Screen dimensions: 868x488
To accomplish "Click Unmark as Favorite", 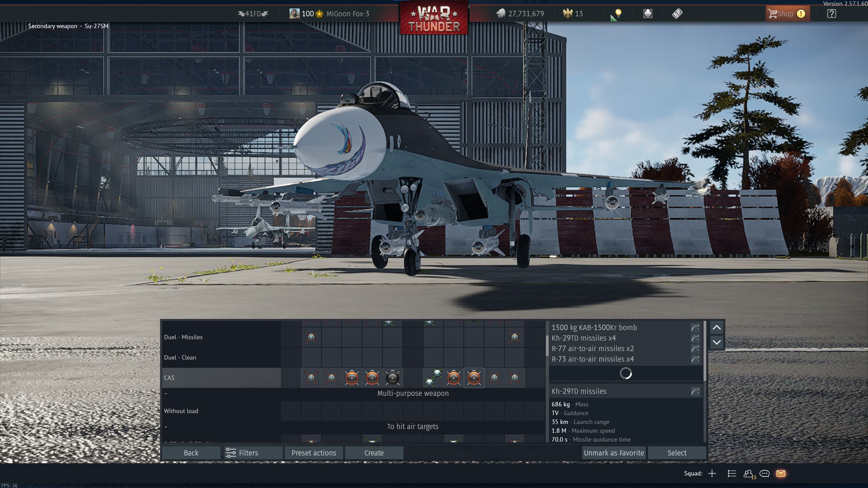I will (x=614, y=453).
